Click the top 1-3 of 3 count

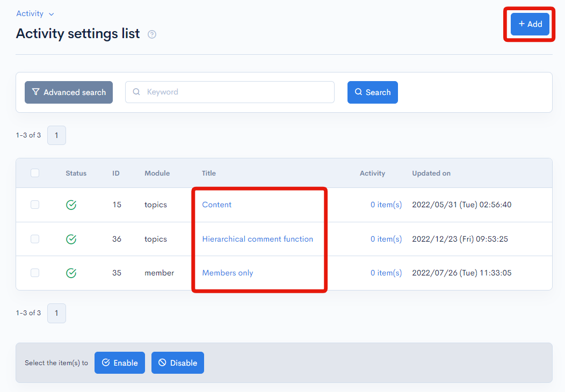point(28,135)
